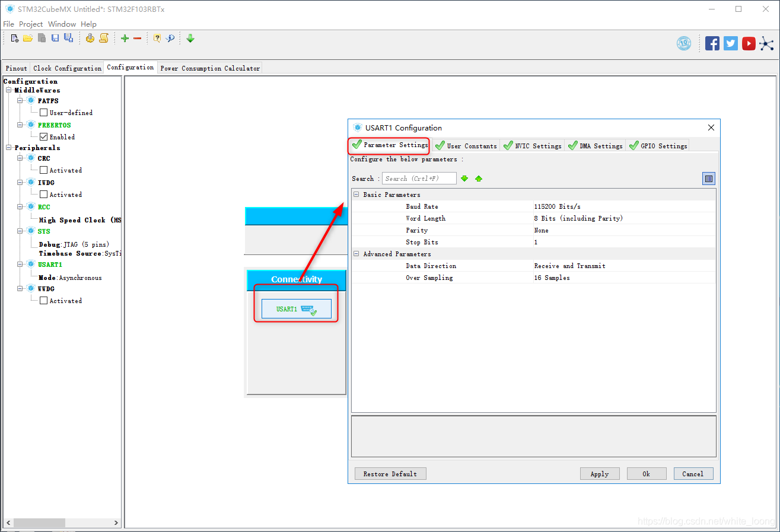Generate report using the scroll icon
This screenshot has height=532, width=780.
(104, 38)
